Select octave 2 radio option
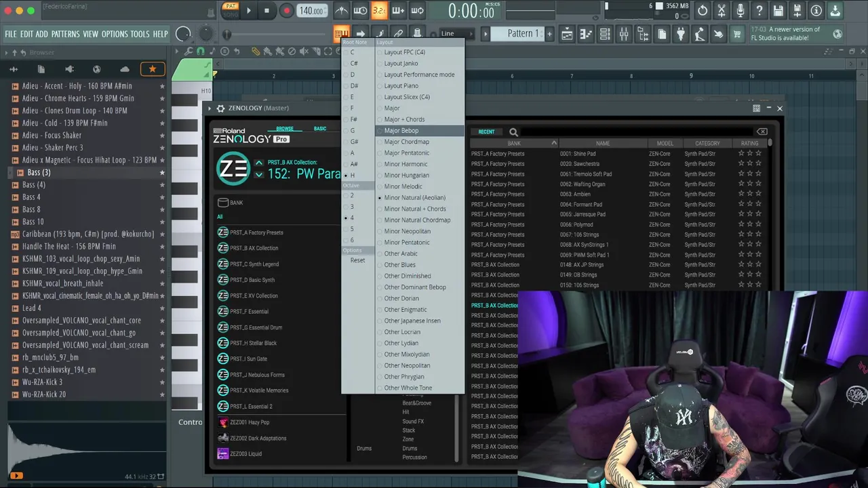The width and height of the screenshot is (868, 488). [x=351, y=195]
